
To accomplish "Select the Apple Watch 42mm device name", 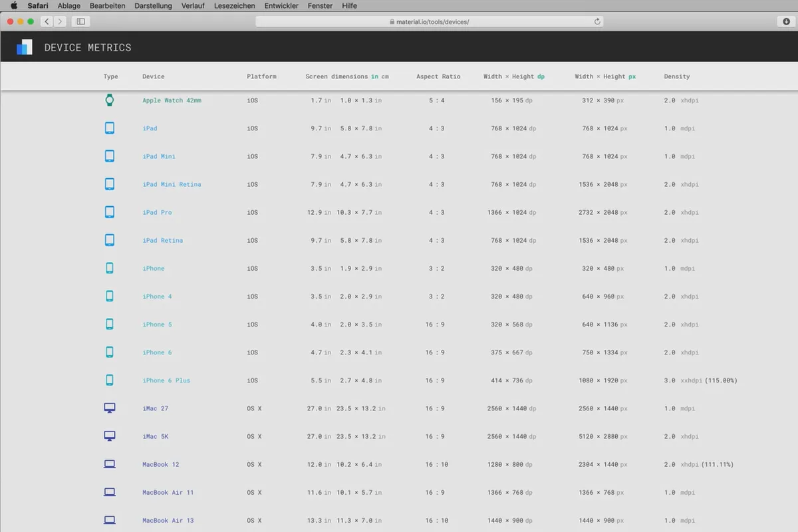I will [172, 100].
